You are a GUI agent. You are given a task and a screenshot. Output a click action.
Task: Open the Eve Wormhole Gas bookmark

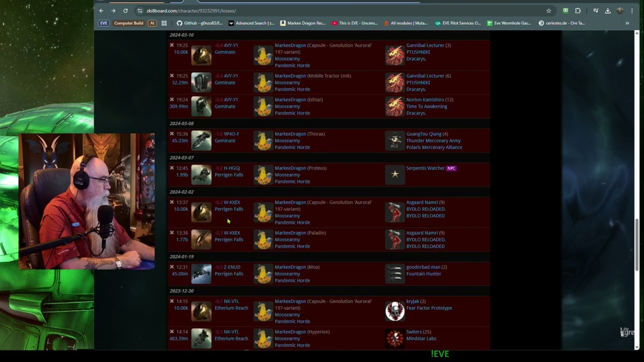[509, 23]
